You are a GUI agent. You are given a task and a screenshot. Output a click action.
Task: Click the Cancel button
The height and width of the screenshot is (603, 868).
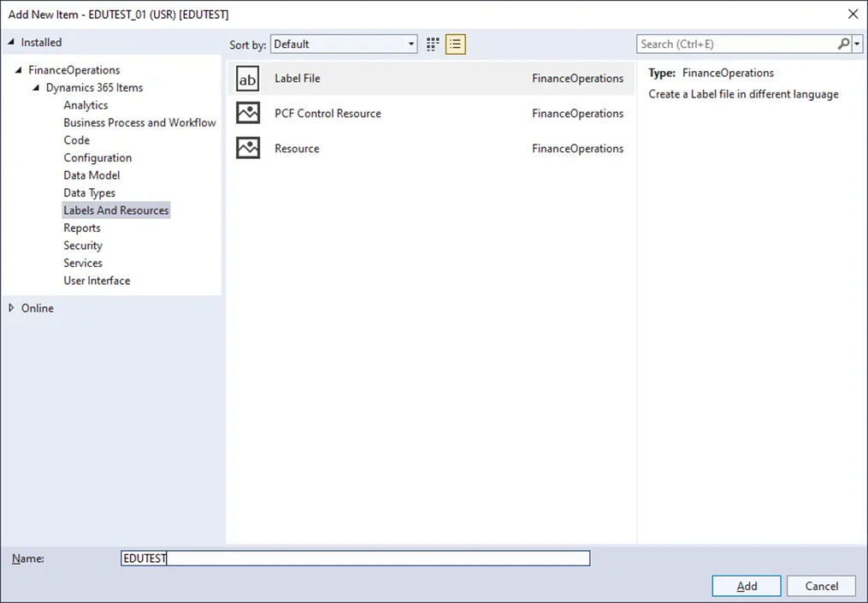click(822, 586)
